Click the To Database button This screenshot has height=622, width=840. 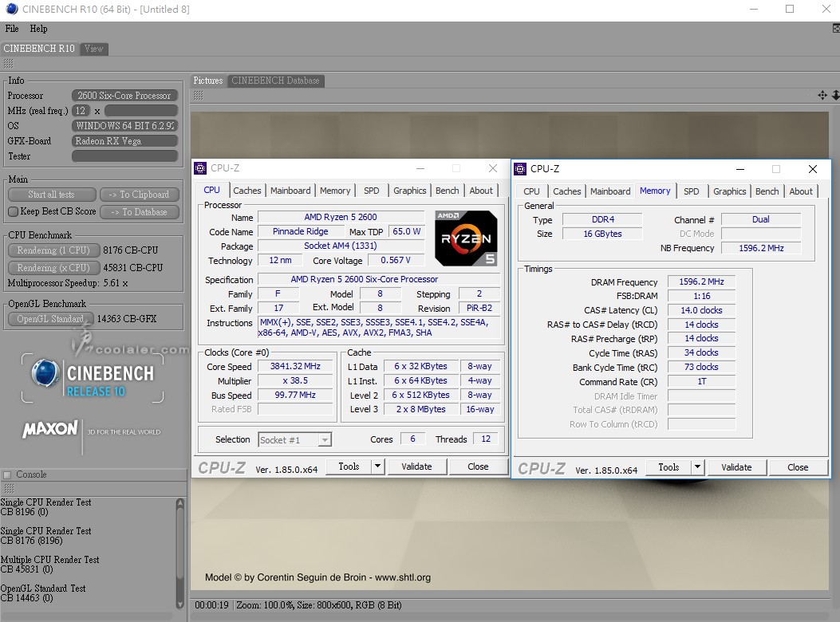(140, 212)
